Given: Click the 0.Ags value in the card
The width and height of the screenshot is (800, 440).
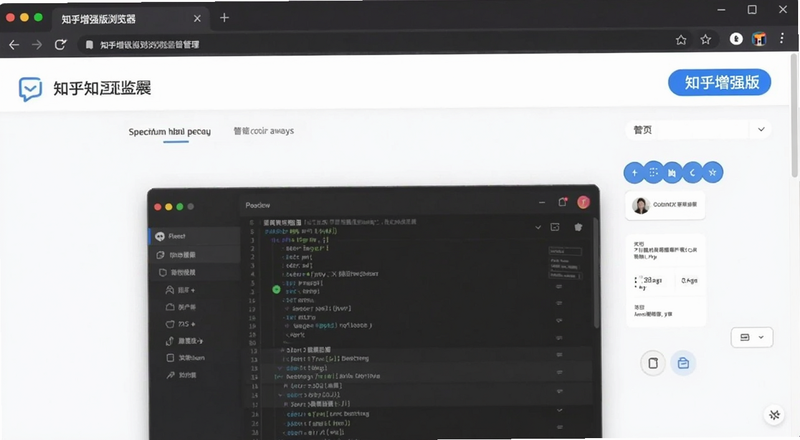Looking at the screenshot, I should [x=689, y=280].
